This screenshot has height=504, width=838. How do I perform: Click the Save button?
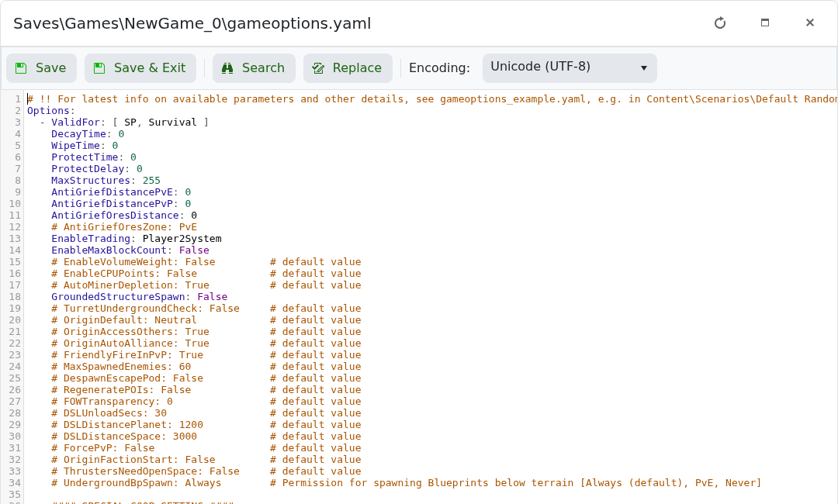pos(41,68)
